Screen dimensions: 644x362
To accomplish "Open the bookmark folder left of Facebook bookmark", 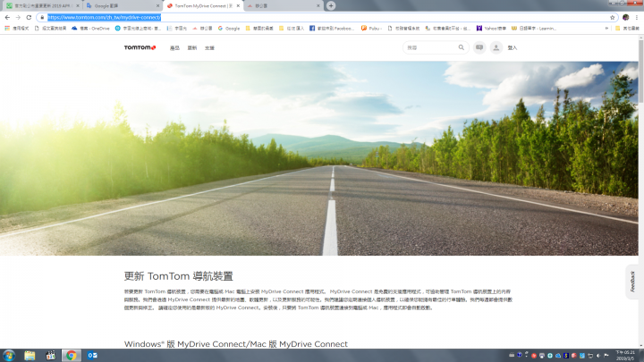I will (292, 29).
